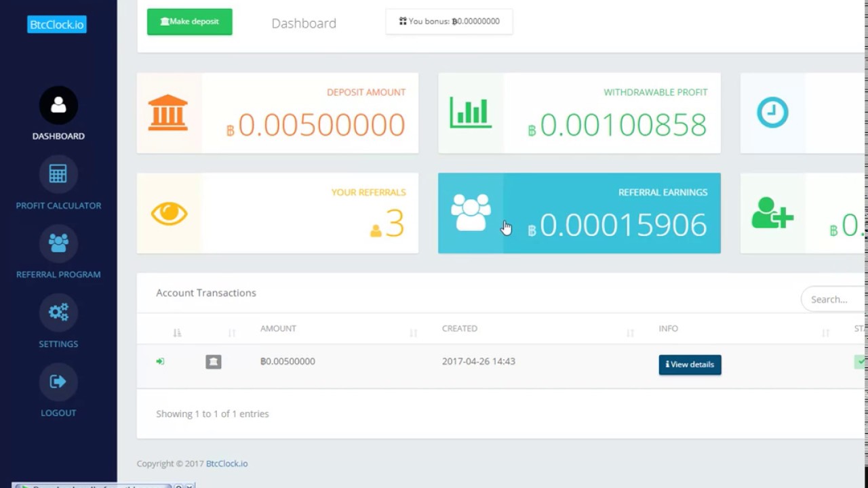This screenshot has height=488, width=868.
Task: Click the referrals count 3
Action: (395, 224)
